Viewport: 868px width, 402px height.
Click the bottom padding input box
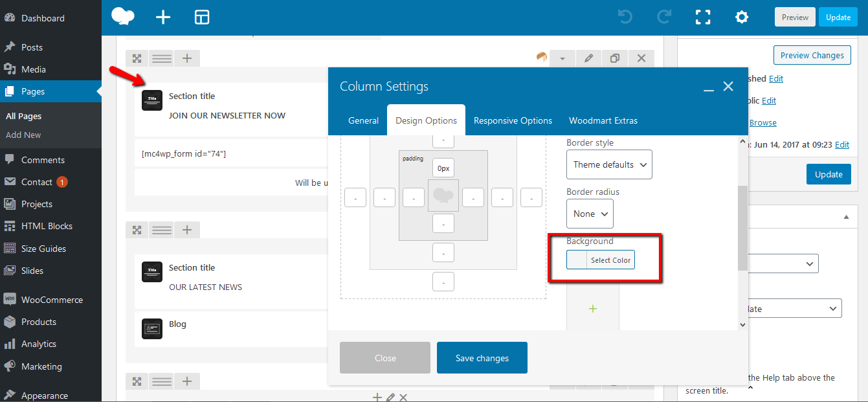point(443,223)
